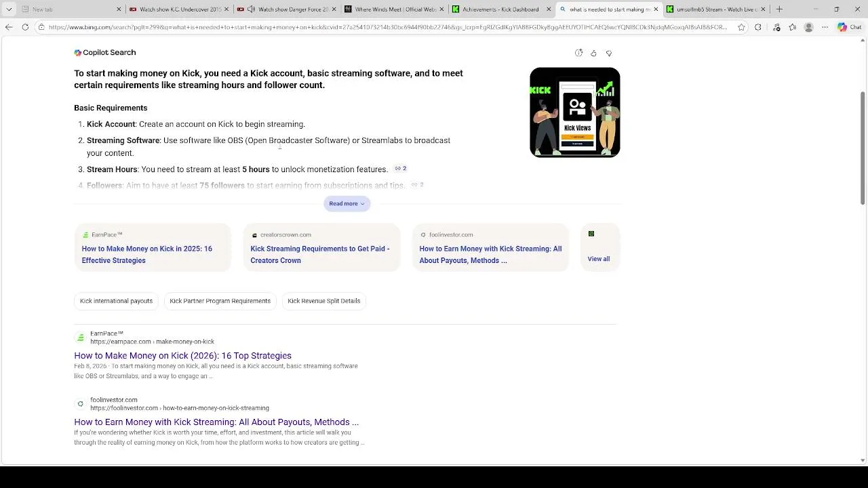Close the umsollmb5 Stream tab
Screen dimensions: 868x488
[x=764, y=9]
